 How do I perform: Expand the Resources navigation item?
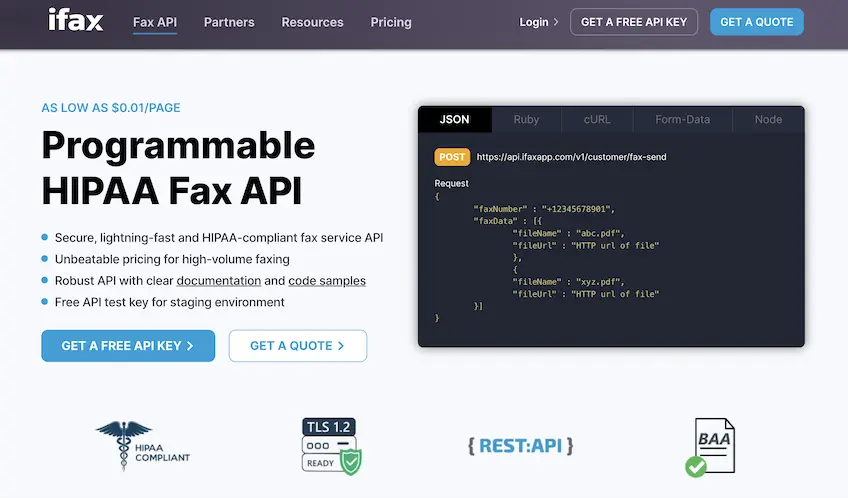[312, 22]
